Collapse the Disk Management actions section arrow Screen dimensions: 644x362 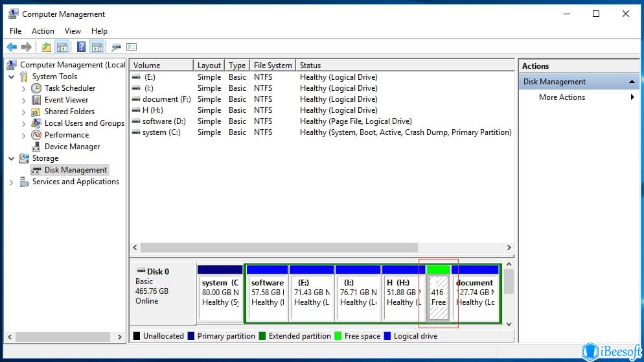point(632,82)
